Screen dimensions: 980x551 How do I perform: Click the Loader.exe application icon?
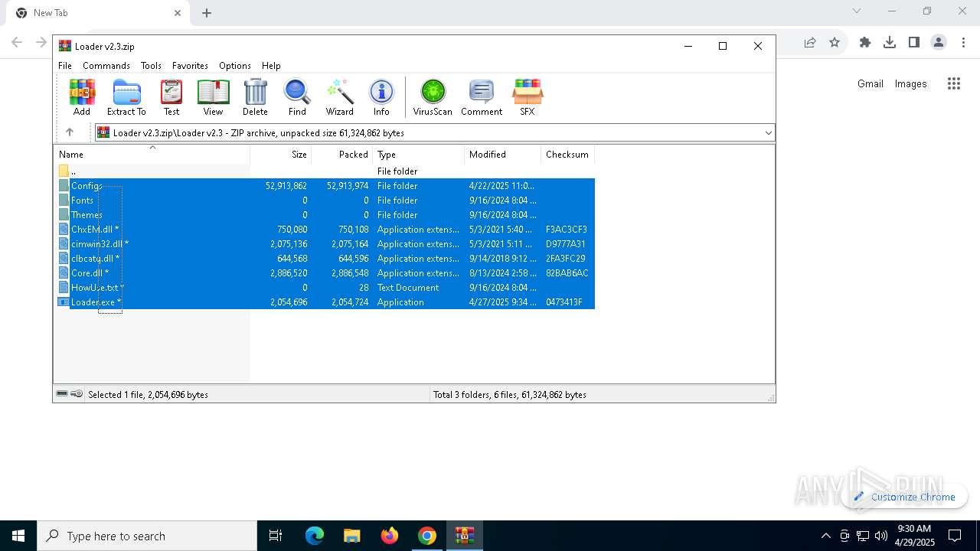click(x=64, y=302)
